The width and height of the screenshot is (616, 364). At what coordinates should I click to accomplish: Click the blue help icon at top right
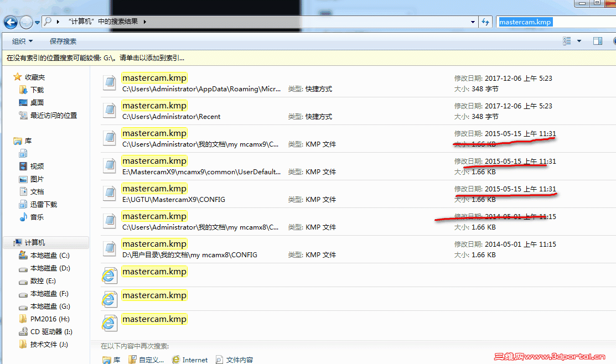click(613, 40)
